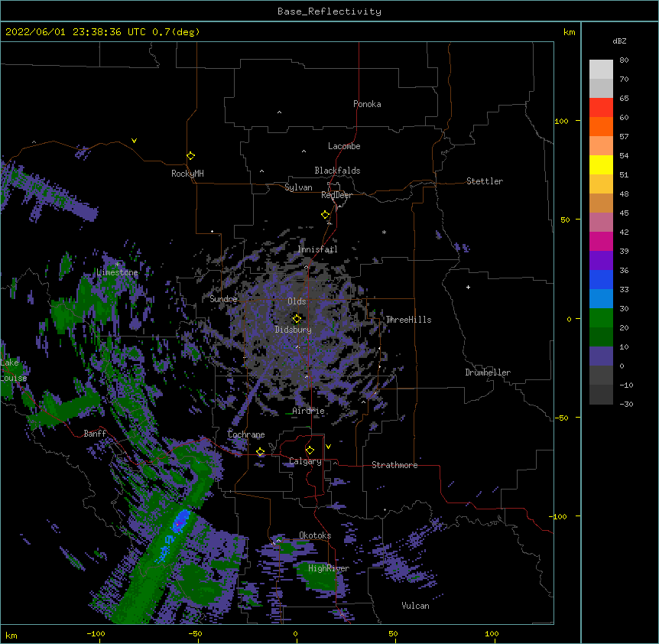Screen dimensions: 659x644
Task: Click the yellow diamond marker above RockyMH
Action: (x=190, y=156)
